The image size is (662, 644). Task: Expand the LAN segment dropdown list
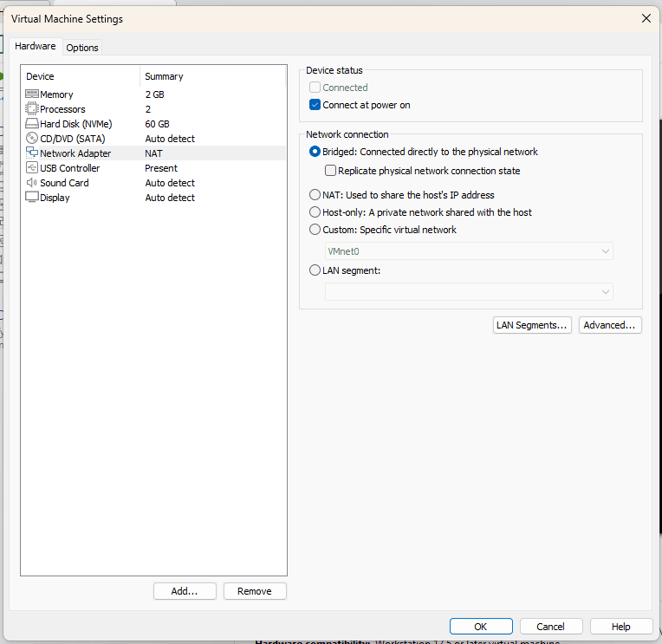(x=468, y=292)
